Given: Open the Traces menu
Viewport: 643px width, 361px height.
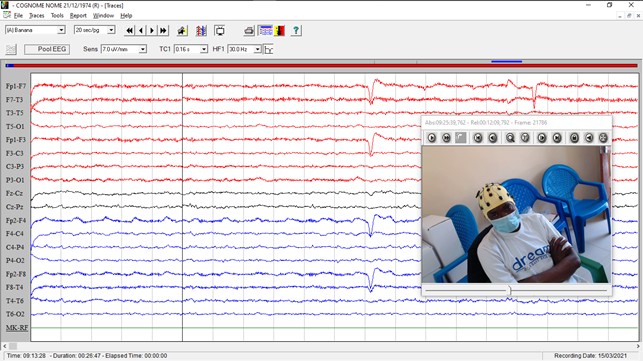Looking at the screenshot, I should click(36, 16).
